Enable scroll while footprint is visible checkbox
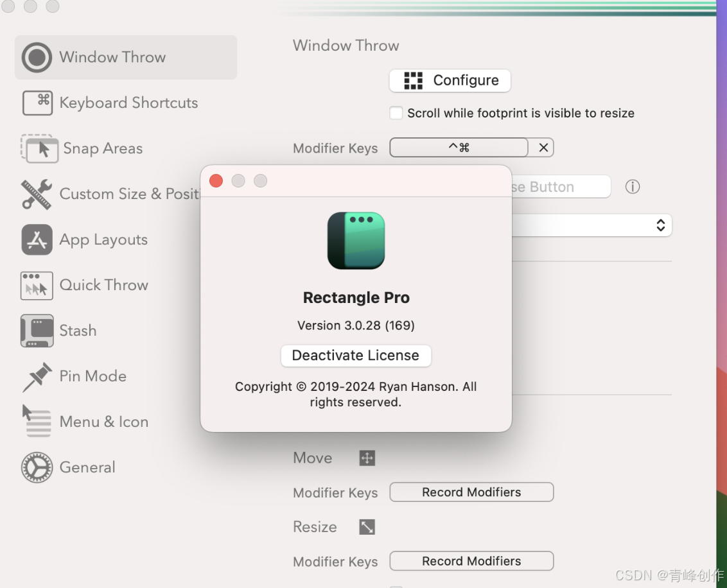Screen dimensions: 727x588 coord(396,113)
